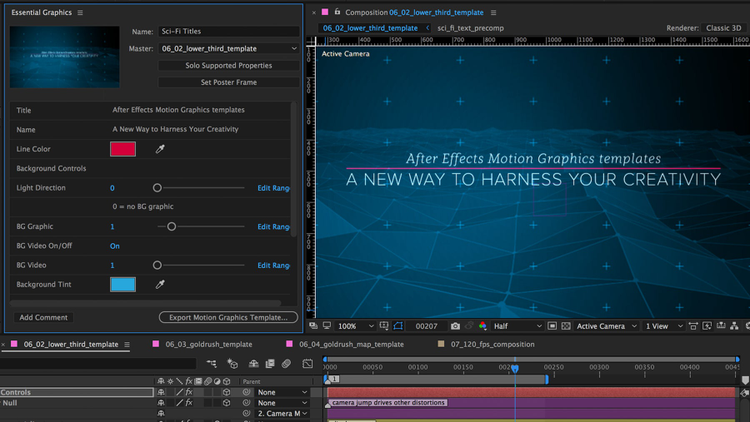Toggle the shy switch on Null layer
750x422 pixels.
pos(161,403)
